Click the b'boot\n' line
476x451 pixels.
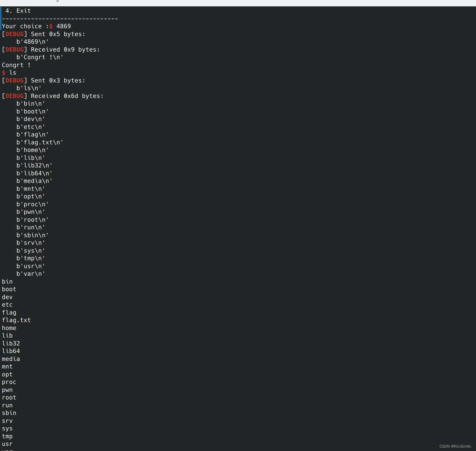click(x=32, y=111)
